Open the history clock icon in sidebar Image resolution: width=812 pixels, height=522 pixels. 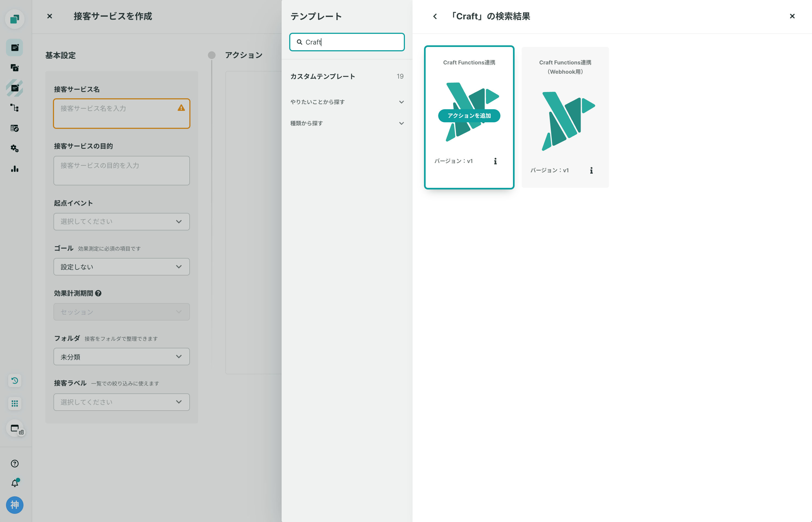(x=14, y=380)
